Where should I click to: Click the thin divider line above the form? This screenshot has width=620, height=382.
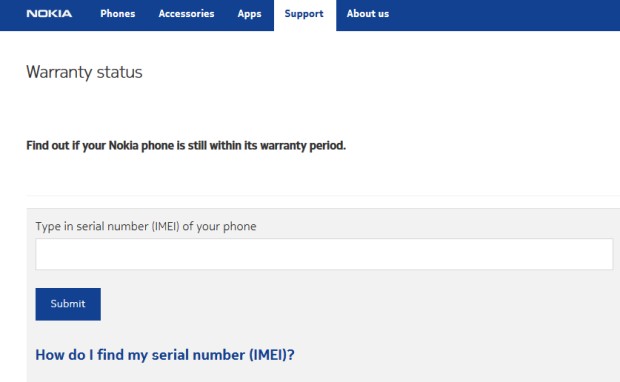click(x=323, y=195)
